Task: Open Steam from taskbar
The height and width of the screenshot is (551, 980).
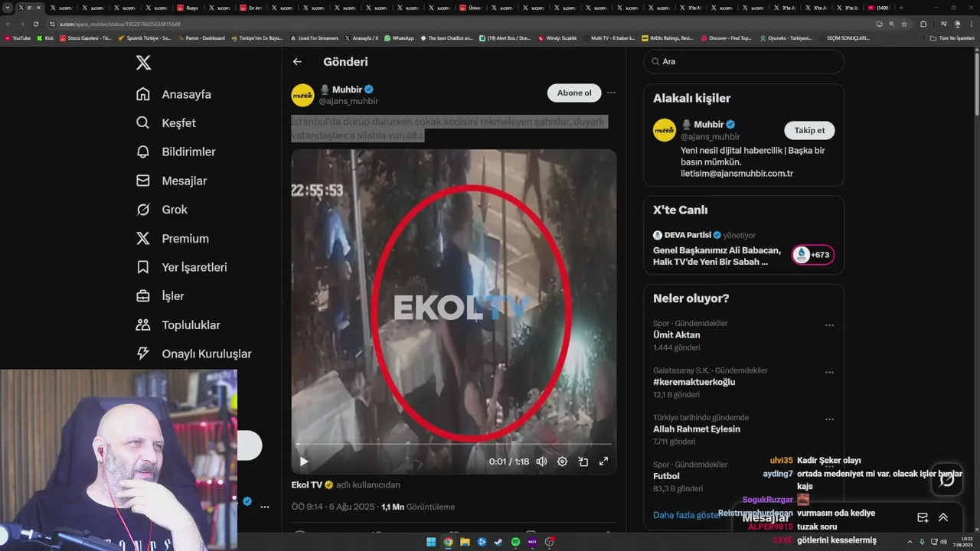Action: pos(498,542)
